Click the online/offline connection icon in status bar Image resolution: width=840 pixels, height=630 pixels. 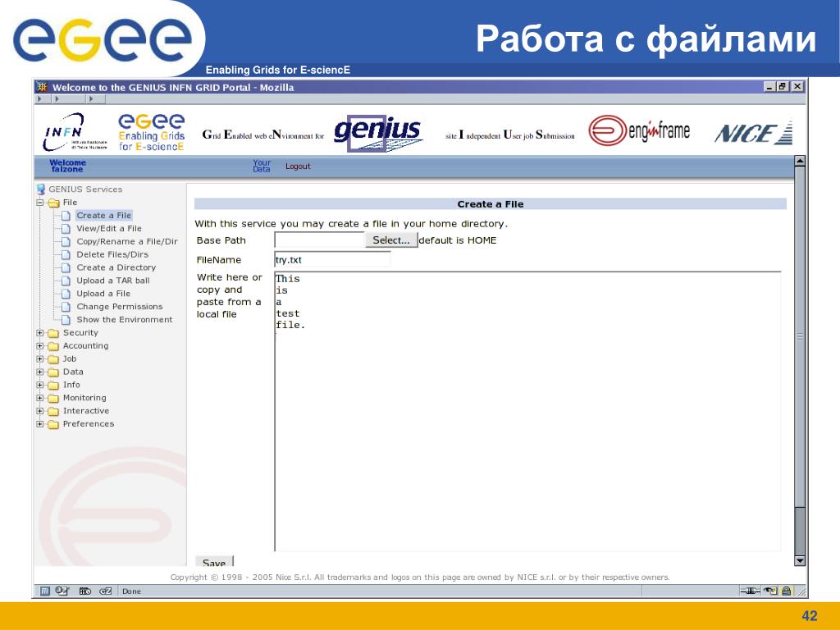[750, 591]
